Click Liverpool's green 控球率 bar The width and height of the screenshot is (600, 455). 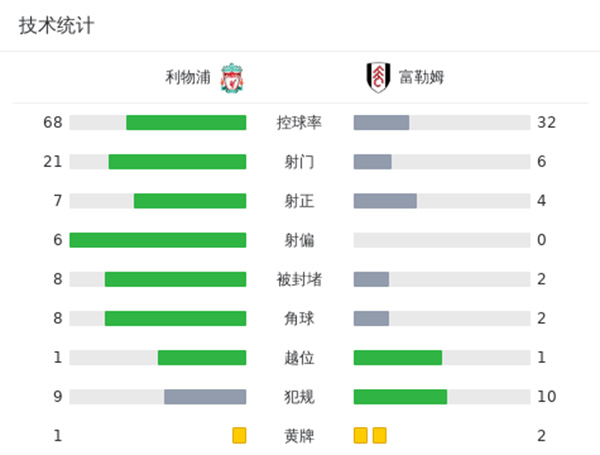[x=186, y=123]
